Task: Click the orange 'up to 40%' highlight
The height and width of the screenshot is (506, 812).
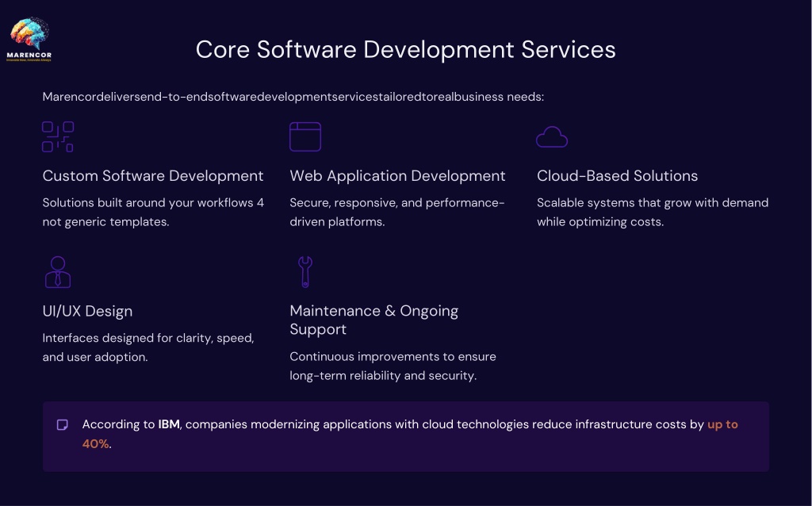Action: pos(722,424)
